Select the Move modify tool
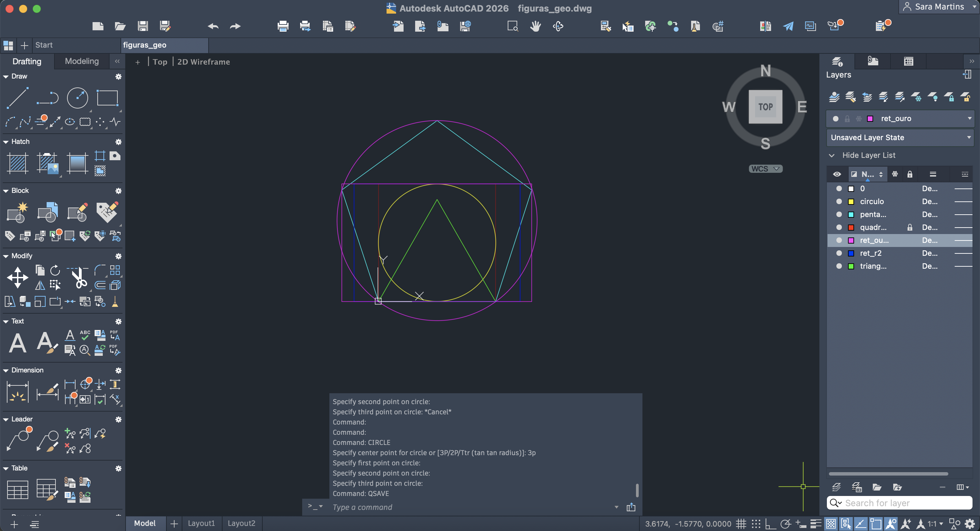 click(17, 277)
